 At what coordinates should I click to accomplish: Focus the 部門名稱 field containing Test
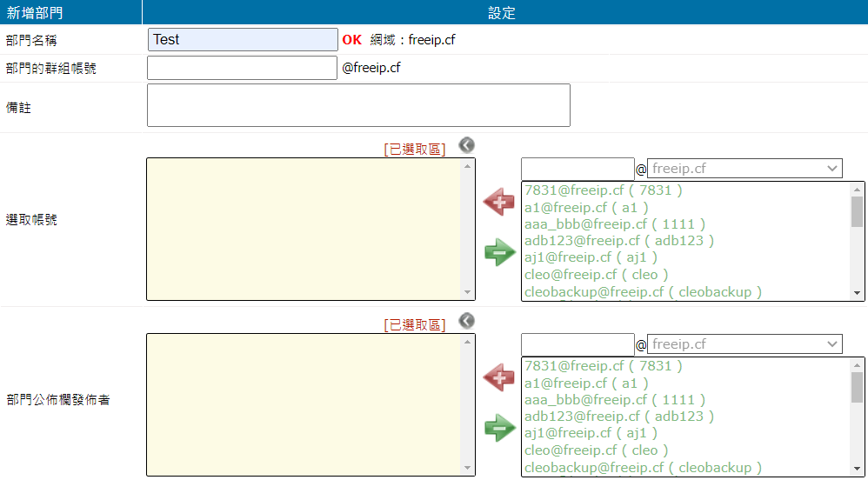click(x=243, y=40)
